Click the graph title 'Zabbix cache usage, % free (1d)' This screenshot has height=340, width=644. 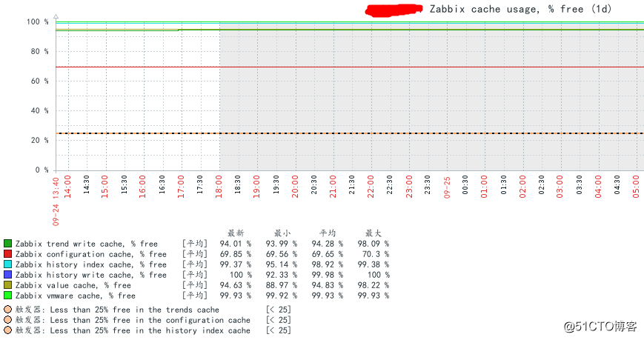point(520,9)
